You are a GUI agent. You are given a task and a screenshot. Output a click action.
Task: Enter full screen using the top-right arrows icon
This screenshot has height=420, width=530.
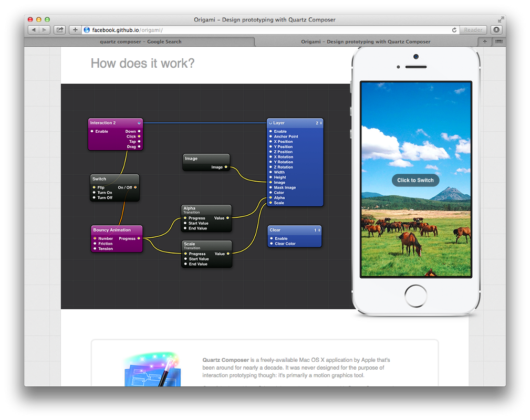point(501,19)
